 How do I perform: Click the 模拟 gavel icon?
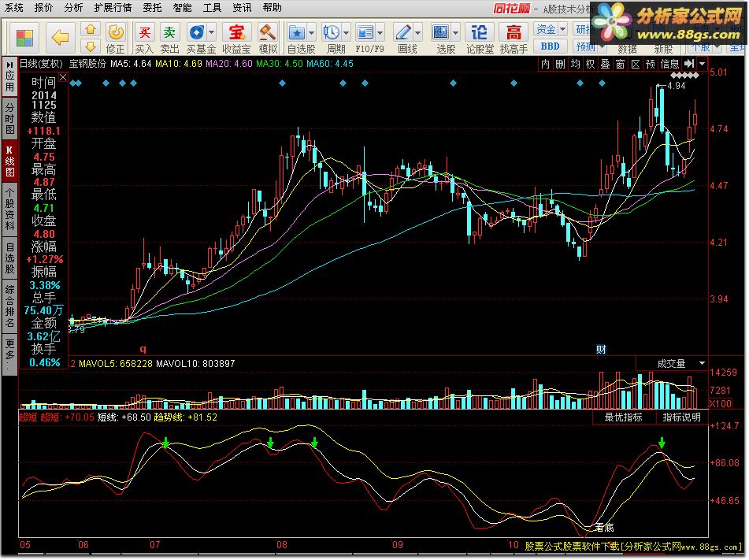(x=268, y=37)
